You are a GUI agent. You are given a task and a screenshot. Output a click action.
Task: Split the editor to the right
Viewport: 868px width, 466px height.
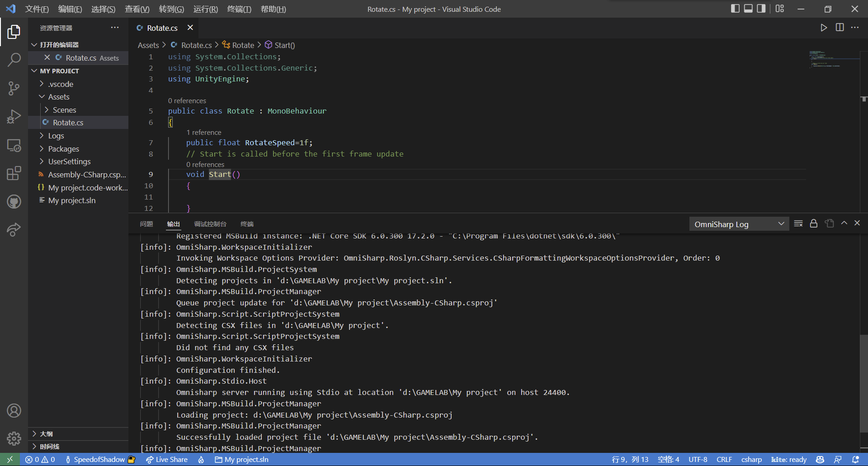[840, 28]
